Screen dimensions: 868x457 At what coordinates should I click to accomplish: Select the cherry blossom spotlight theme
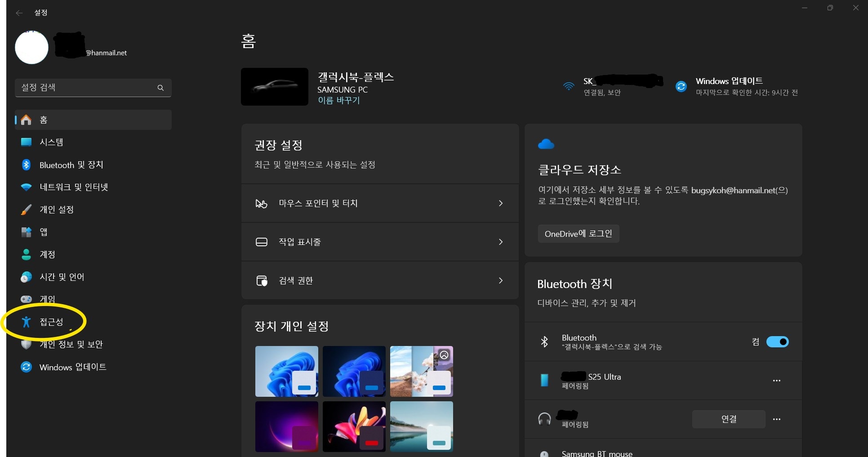pyautogui.click(x=422, y=372)
